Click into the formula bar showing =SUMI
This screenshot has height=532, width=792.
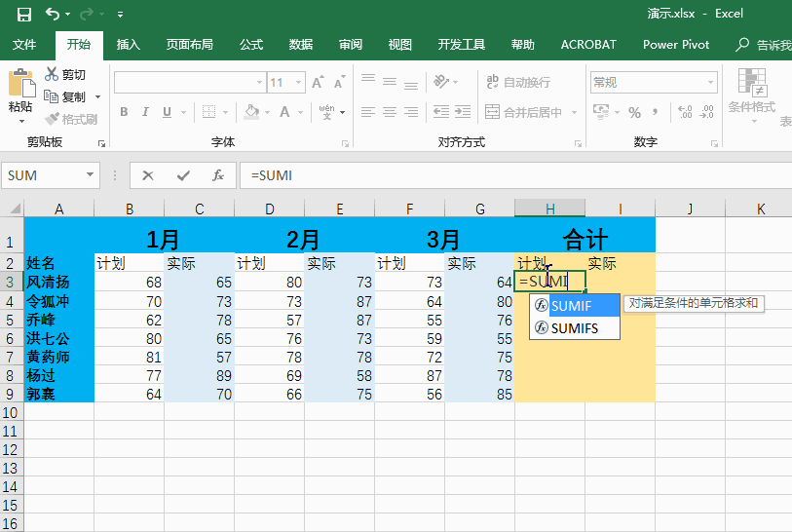[x=515, y=175]
